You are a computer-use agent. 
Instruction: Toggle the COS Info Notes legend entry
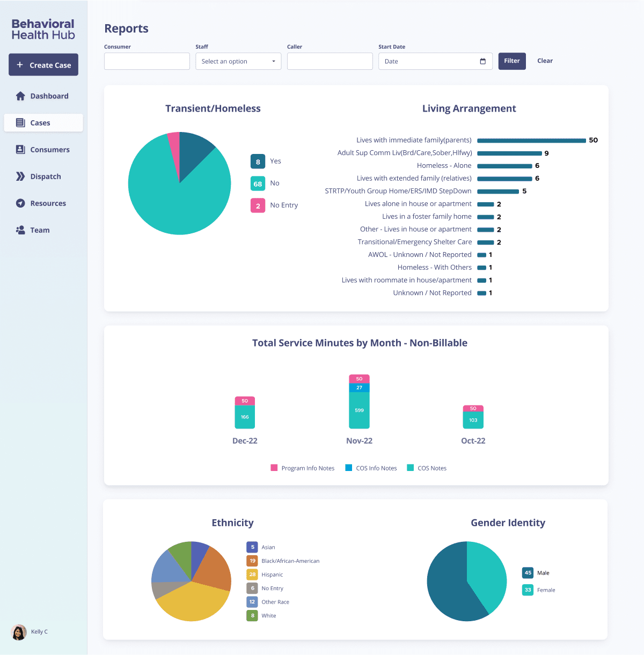[x=371, y=468]
